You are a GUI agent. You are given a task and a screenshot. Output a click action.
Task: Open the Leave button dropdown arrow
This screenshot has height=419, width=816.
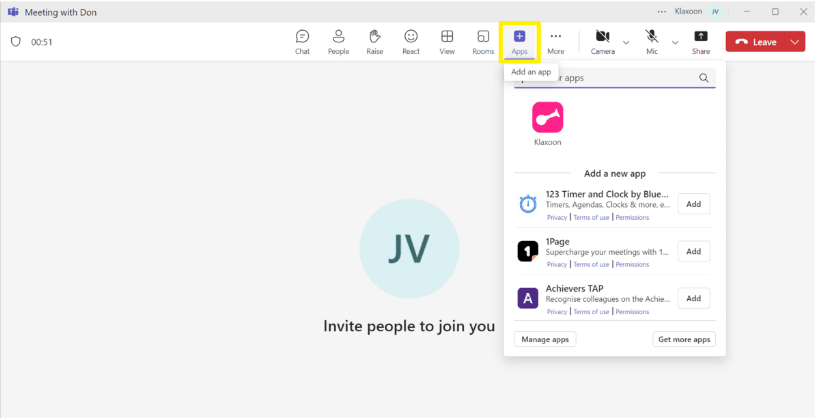pos(795,42)
